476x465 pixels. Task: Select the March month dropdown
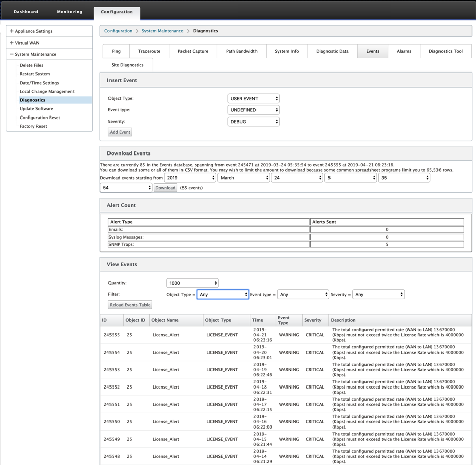pos(243,178)
